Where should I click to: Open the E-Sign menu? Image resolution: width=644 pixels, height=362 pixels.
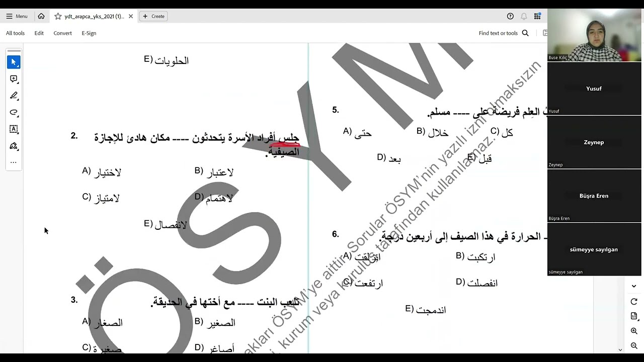click(89, 33)
